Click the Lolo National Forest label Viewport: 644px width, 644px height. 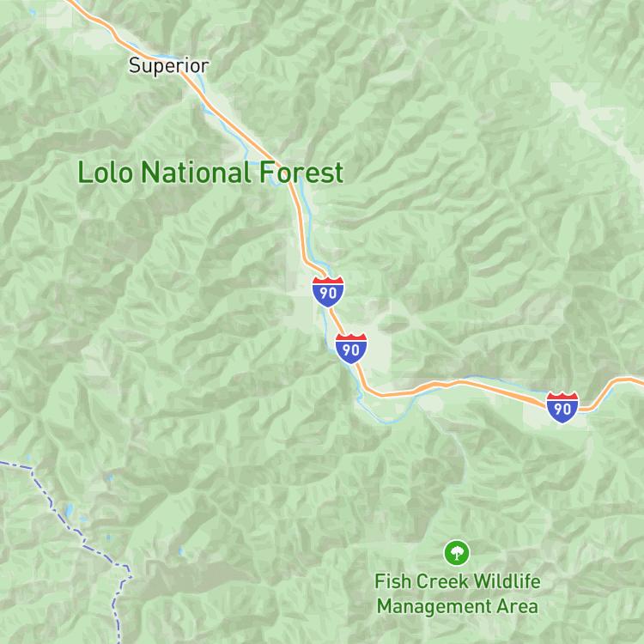[x=210, y=173]
